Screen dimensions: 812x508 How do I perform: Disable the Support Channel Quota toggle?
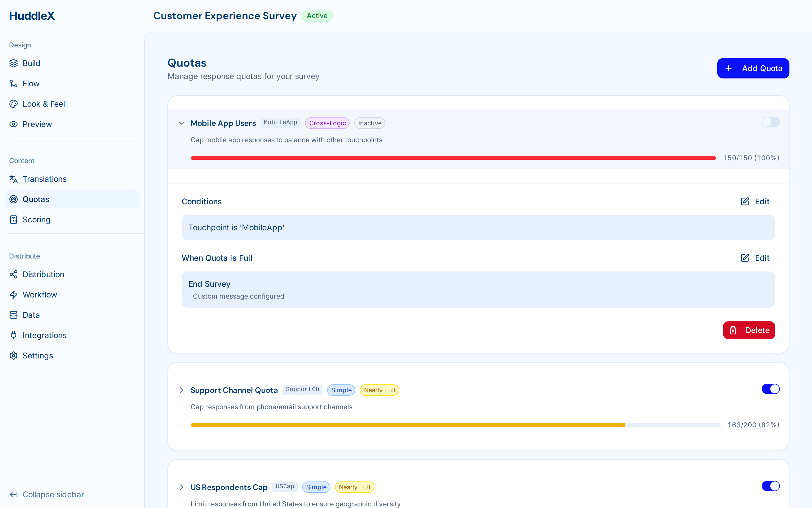coord(770,389)
